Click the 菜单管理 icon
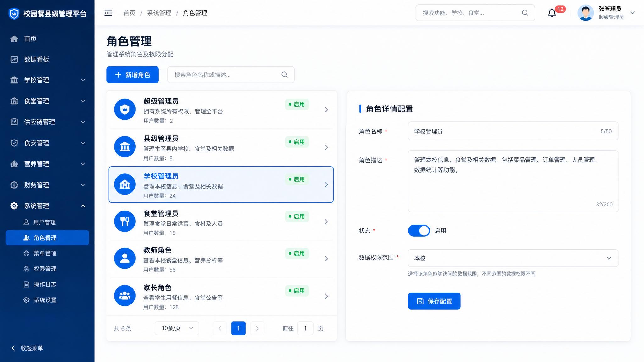Viewport: 644px width, 362px height. (x=26, y=253)
